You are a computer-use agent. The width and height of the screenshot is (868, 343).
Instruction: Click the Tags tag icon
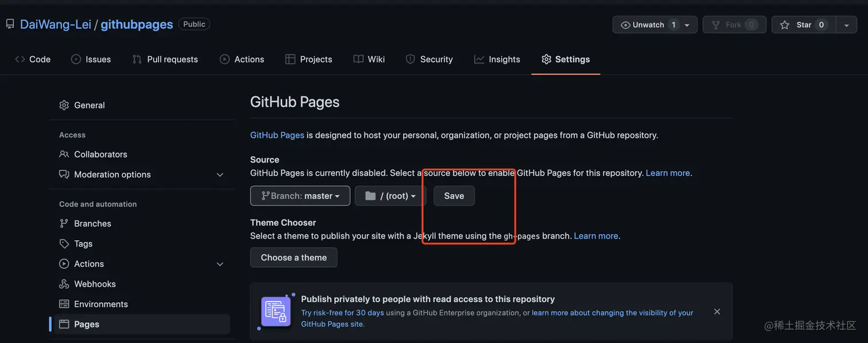(64, 244)
